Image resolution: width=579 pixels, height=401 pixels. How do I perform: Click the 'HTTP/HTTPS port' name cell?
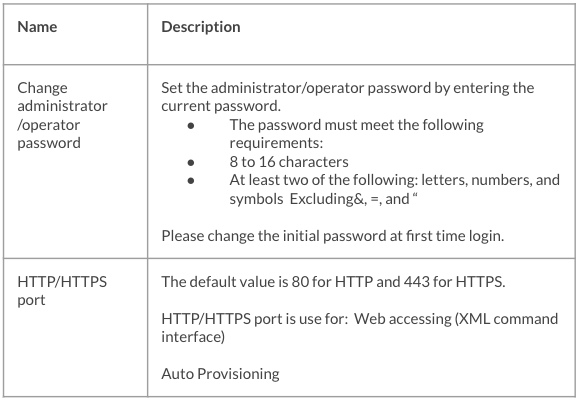75,328
